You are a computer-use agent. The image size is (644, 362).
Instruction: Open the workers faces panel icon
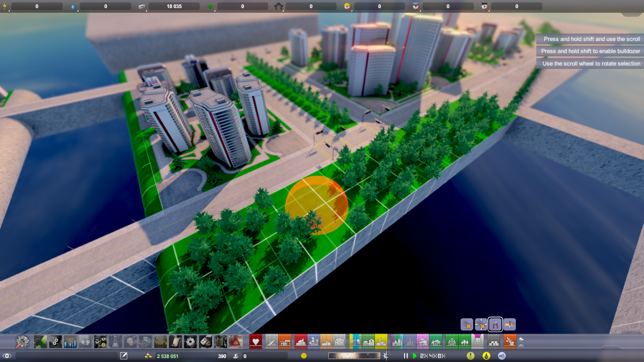point(100,342)
